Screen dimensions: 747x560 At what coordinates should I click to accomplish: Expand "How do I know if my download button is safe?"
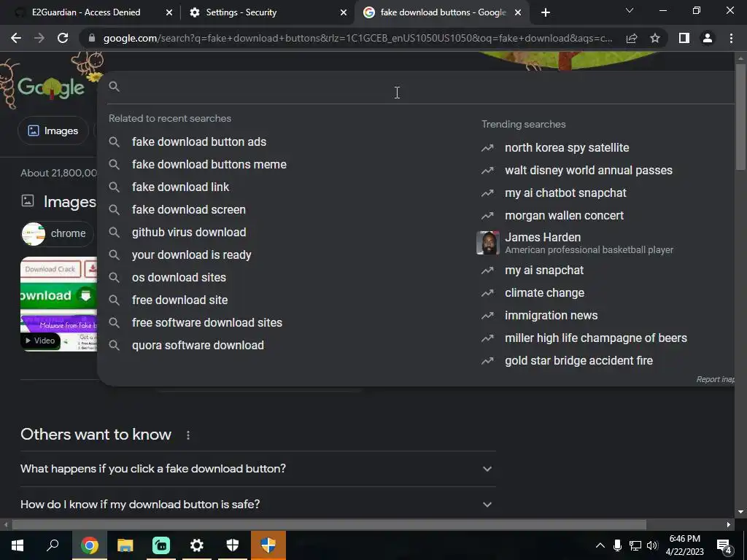tap(258, 504)
